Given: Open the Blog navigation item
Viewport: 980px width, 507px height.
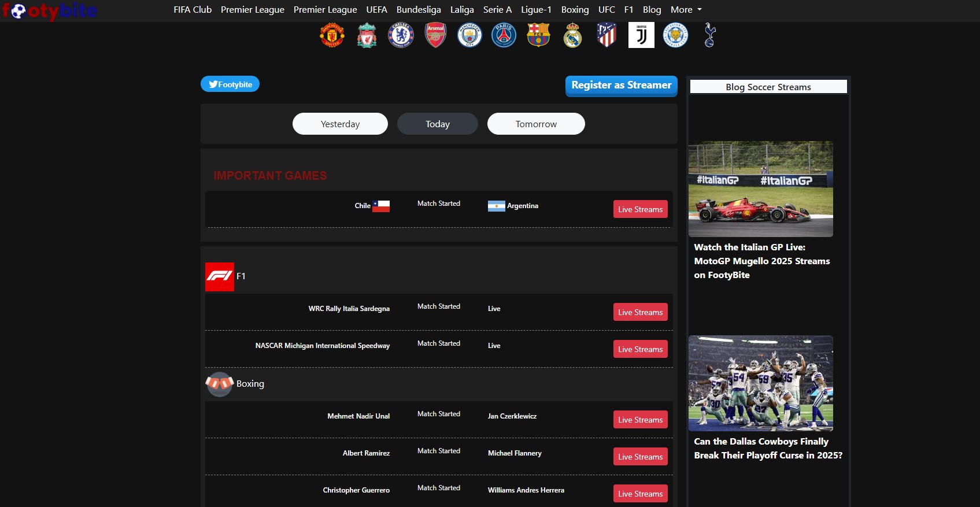Looking at the screenshot, I should 652,10.
